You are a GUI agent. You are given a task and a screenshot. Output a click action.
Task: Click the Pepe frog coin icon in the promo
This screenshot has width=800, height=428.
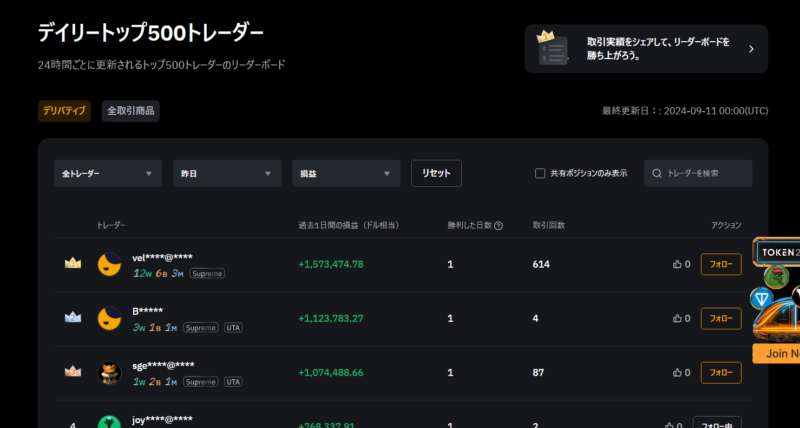[x=776, y=276]
